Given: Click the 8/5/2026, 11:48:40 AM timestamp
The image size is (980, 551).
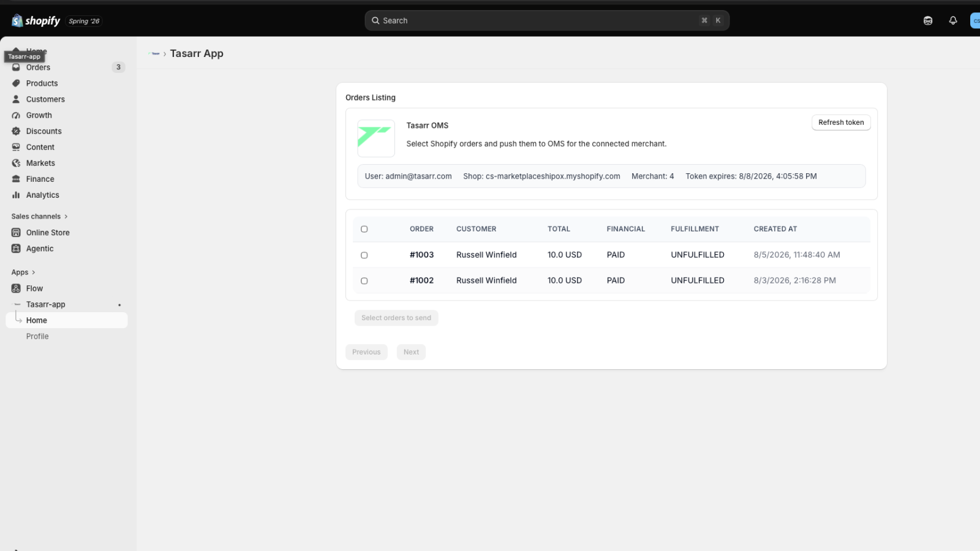Looking at the screenshot, I should (x=797, y=255).
